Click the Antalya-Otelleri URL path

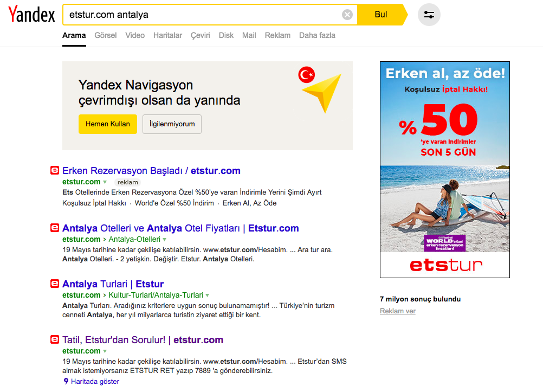tap(134, 239)
